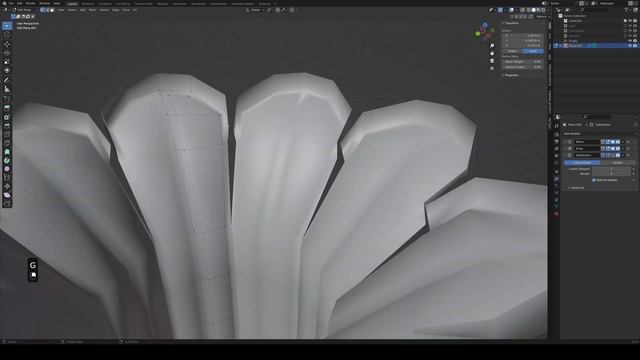Viewport: 640px width, 360px height.
Task: Switch to rendered viewport shading
Action: [543, 10]
